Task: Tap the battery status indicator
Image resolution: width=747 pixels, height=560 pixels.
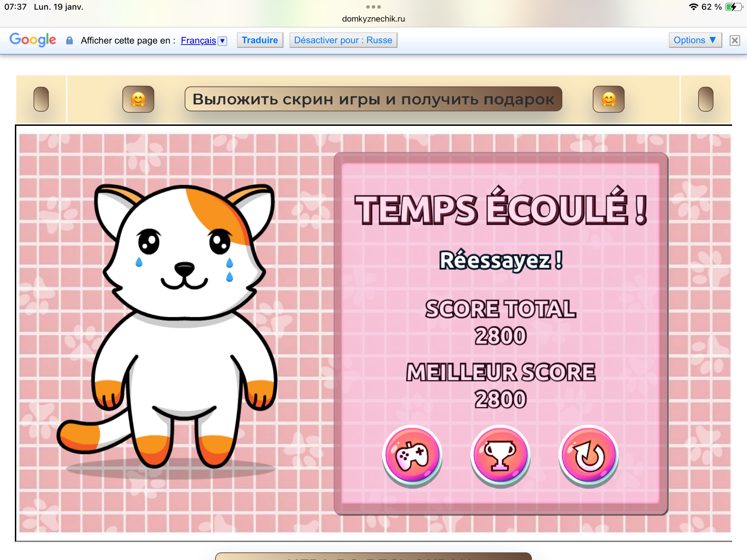Action: click(733, 7)
